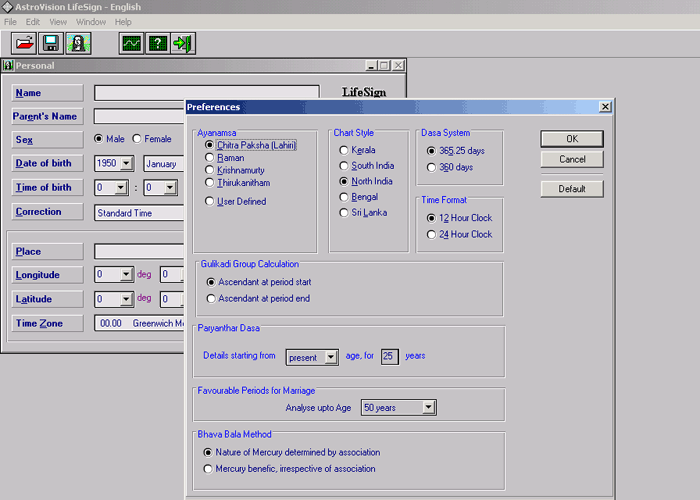Select Female in Personal window

[152, 139]
